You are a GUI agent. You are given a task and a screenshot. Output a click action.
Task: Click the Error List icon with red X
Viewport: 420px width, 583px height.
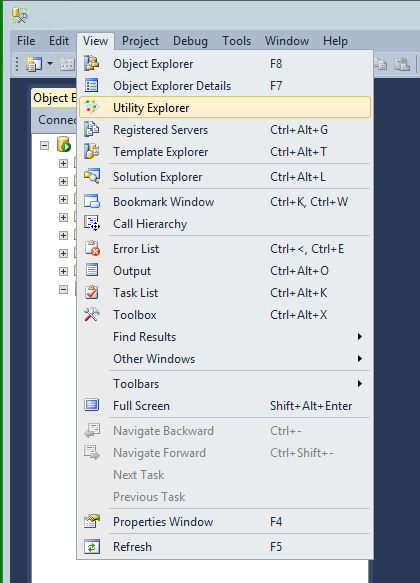tap(92, 248)
